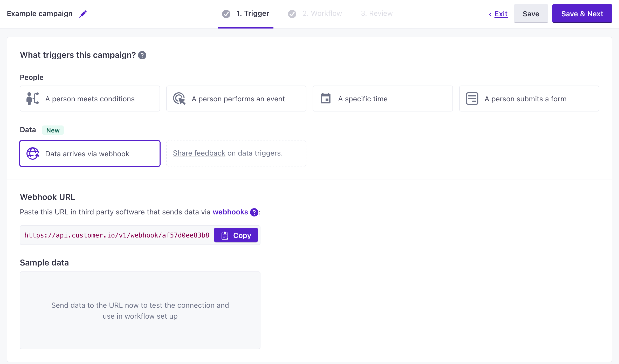The image size is (619, 364).
Task: Click the cursor icon for person performs an event
Action: [179, 99]
